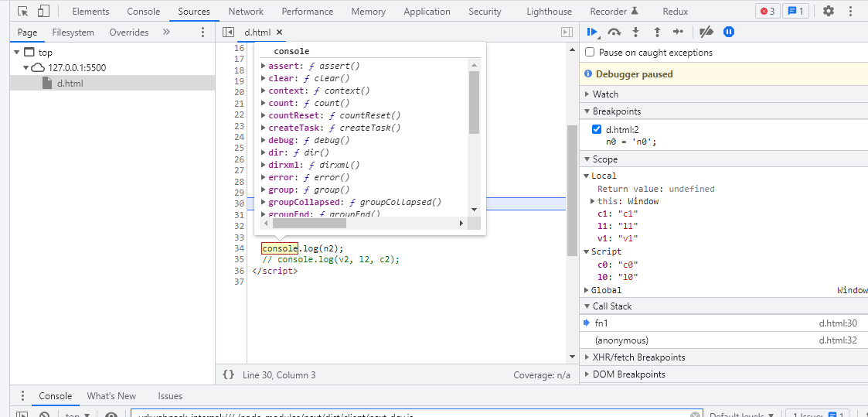Step over next function call
The image size is (868, 417).
[x=614, y=32]
